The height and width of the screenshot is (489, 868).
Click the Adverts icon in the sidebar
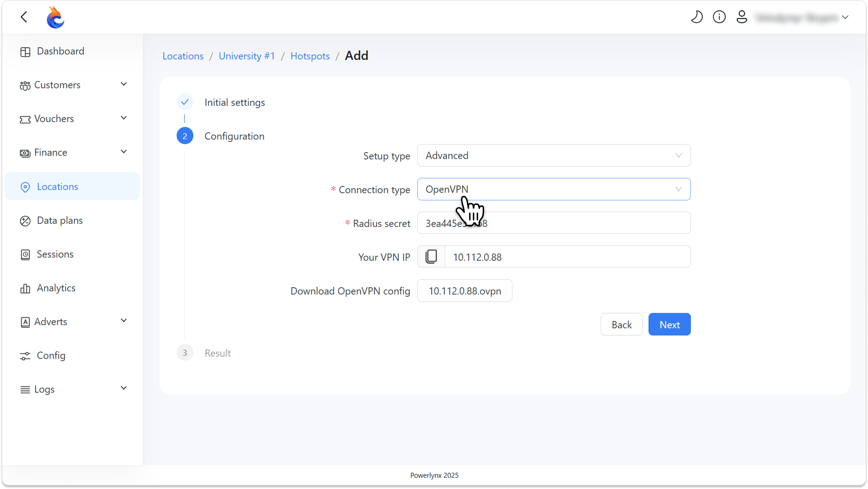coord(25,322)
